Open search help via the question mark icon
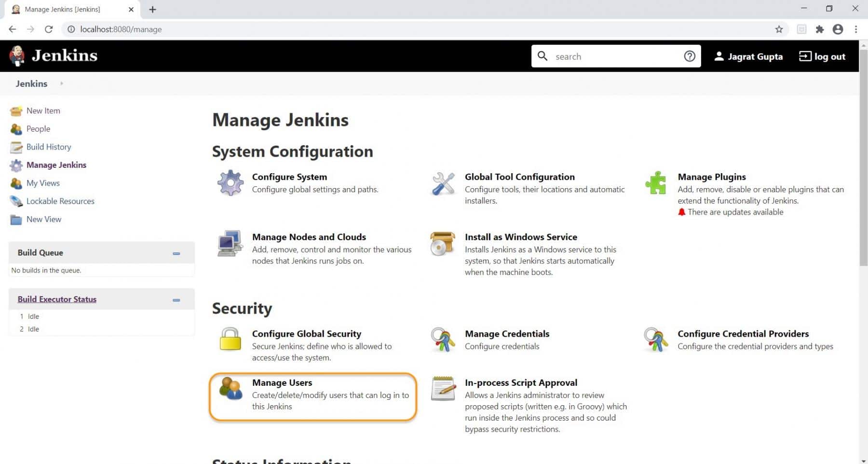The image size is (868, 464). (x=689, y=56)
